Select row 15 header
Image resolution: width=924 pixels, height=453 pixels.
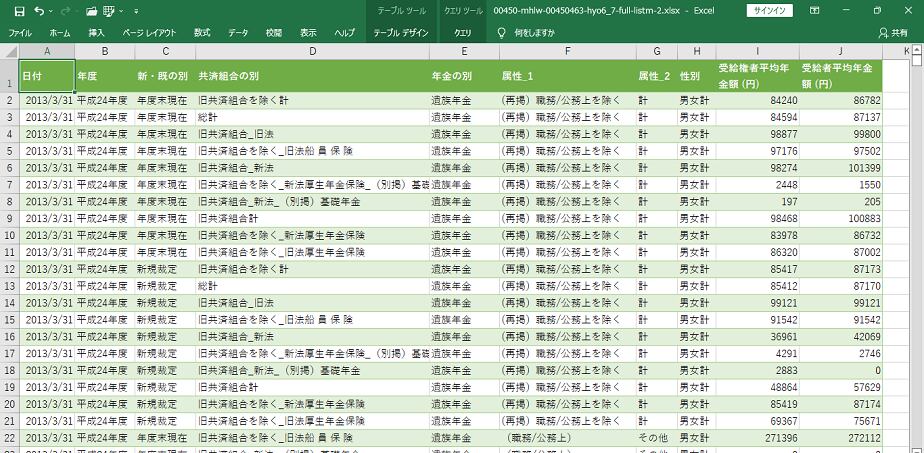(9, 320)
